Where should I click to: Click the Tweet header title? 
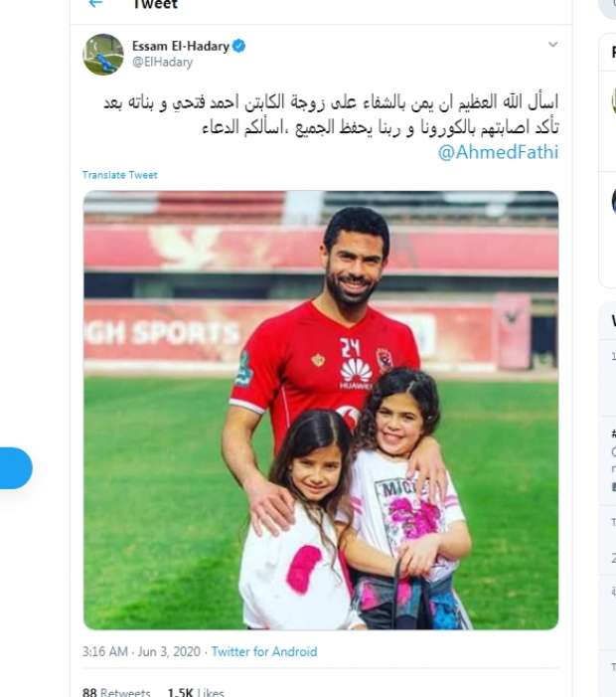[x=155, y=4]
